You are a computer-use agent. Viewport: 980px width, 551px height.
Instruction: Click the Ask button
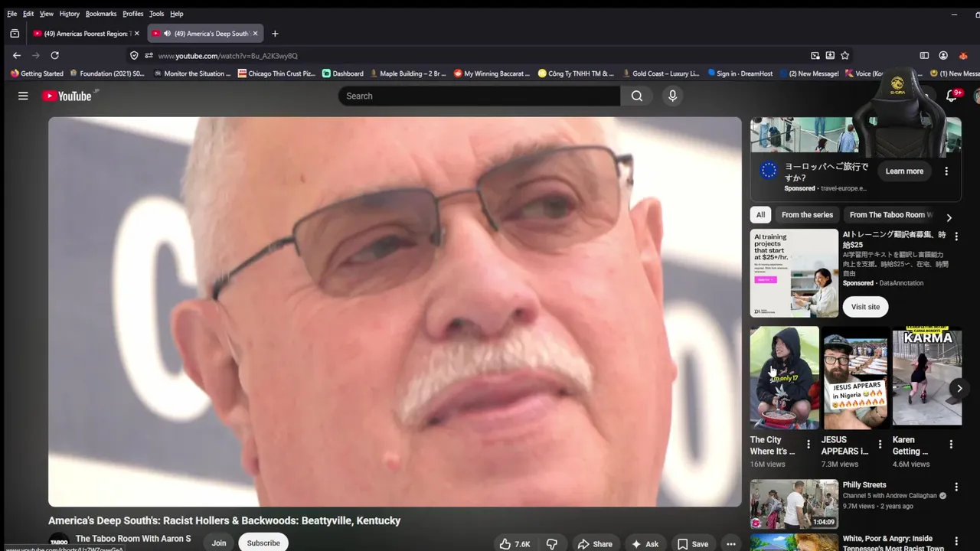pyautogui.click(x=645, y=544)
